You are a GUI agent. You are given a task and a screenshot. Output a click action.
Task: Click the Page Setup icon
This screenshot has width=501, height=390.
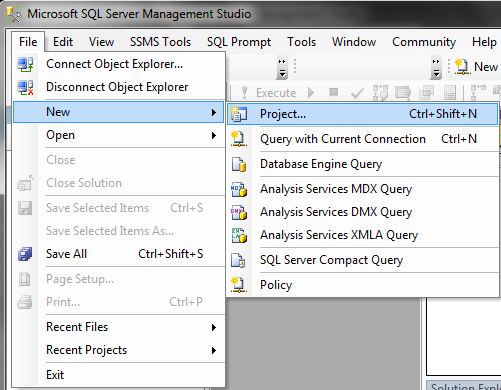25,279
